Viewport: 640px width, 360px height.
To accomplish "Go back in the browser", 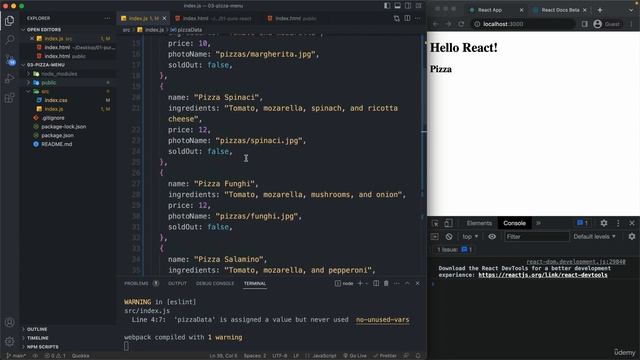I will coord(436,24).
